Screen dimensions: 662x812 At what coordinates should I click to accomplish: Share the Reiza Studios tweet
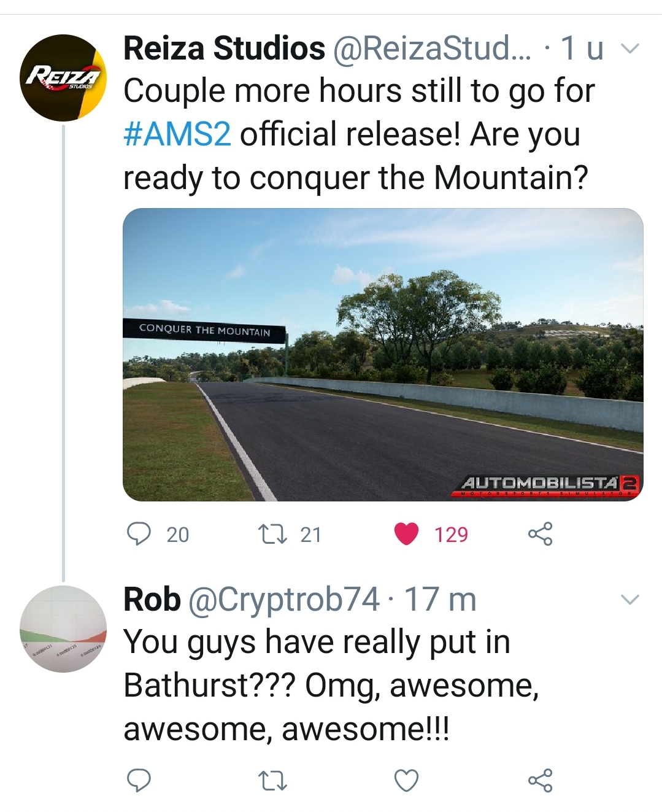click(x=540, y=534)
